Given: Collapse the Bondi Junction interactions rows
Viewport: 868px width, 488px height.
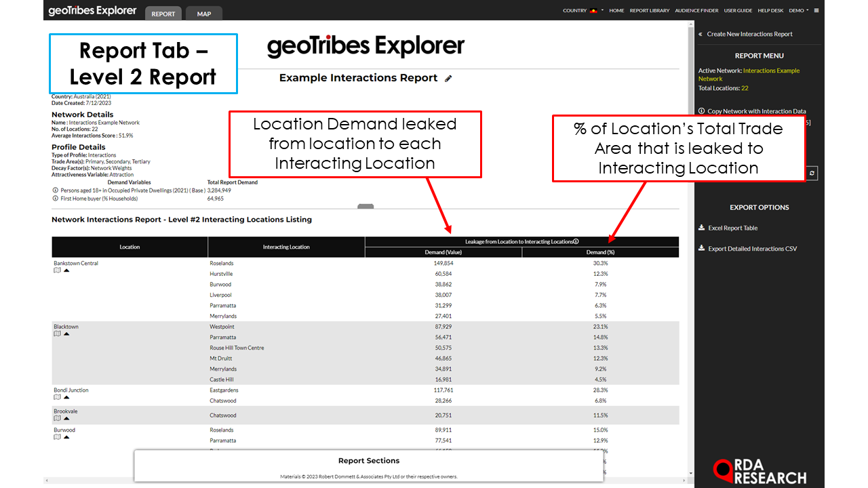Looking at the screenshot, I should click(x=66, y=398).
